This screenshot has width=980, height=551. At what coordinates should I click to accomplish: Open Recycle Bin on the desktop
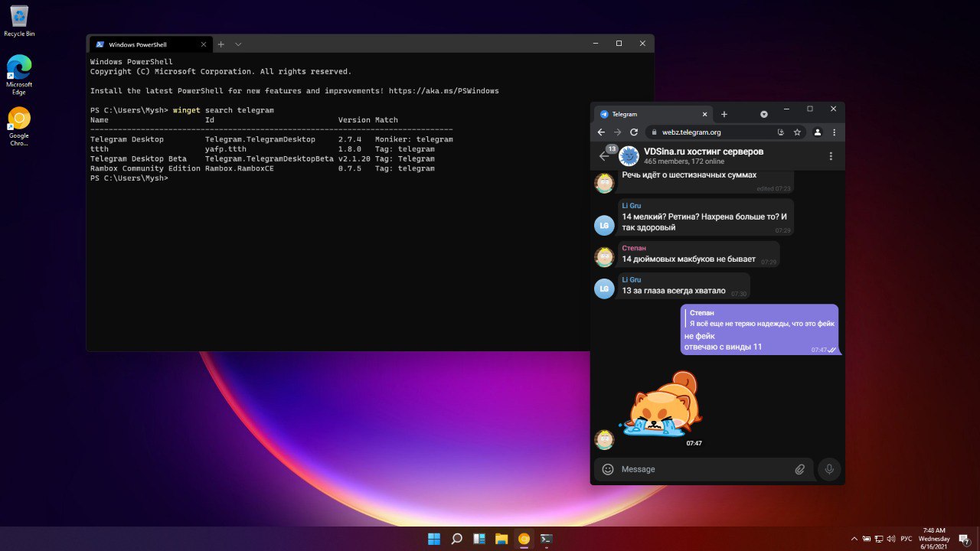click(19, 21)
